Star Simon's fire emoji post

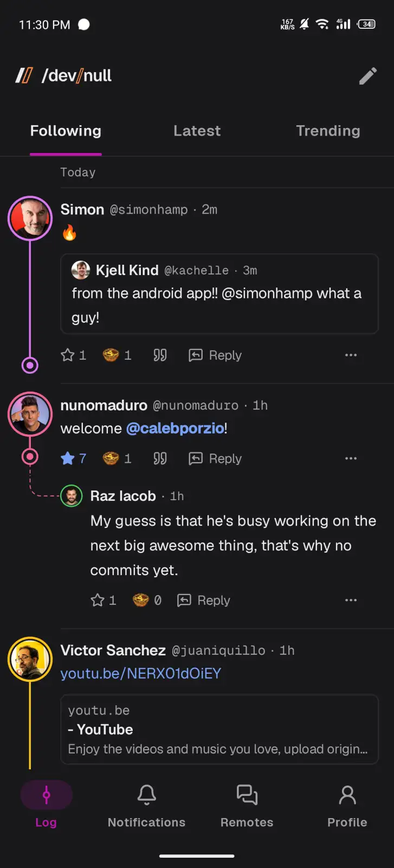[73, 355]
